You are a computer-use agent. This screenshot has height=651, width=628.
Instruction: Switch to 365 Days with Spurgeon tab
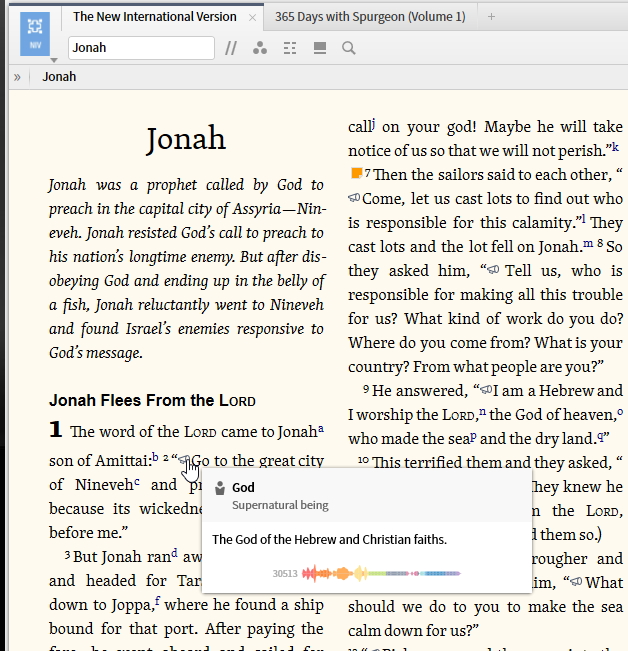(370, 17)
